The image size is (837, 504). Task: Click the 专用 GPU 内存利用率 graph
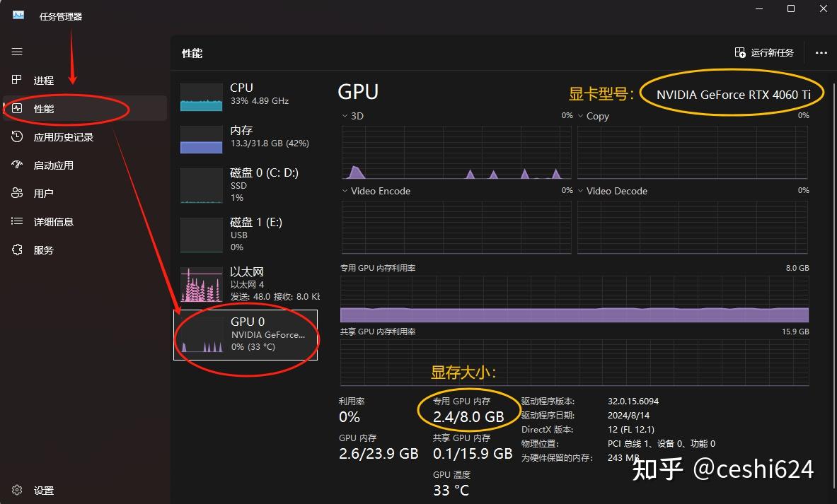pyautogui.click(x=575, y=299)
